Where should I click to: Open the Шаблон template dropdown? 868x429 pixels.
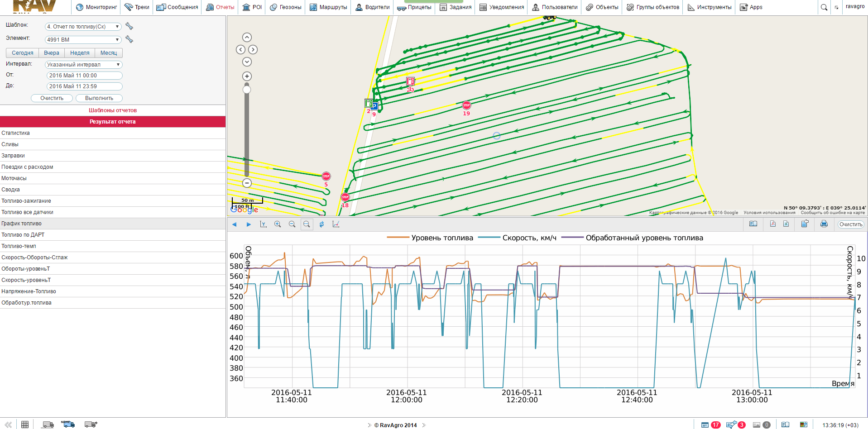tap(83, 27)
